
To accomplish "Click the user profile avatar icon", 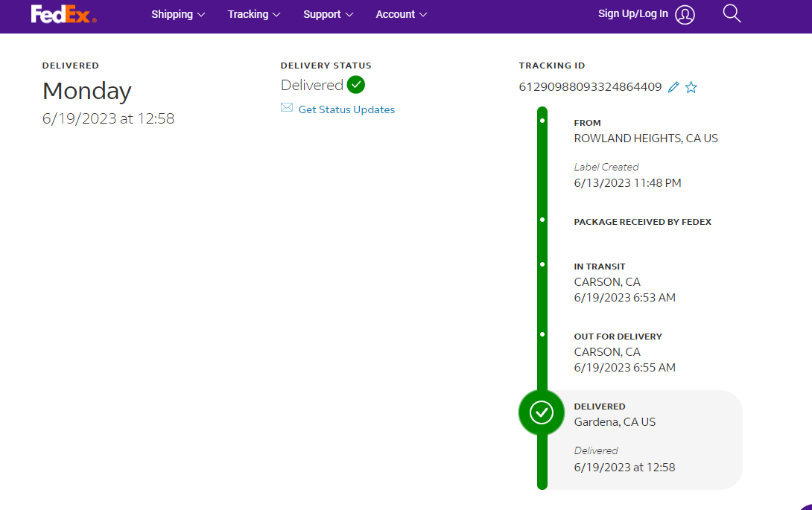I will [x=685, y=15].
